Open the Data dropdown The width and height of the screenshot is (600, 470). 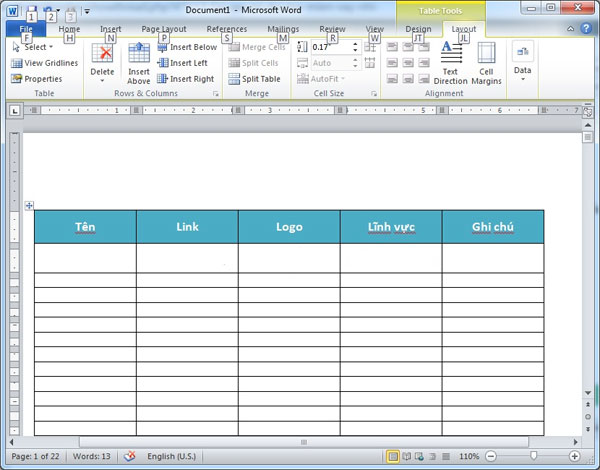pos(522,60)
